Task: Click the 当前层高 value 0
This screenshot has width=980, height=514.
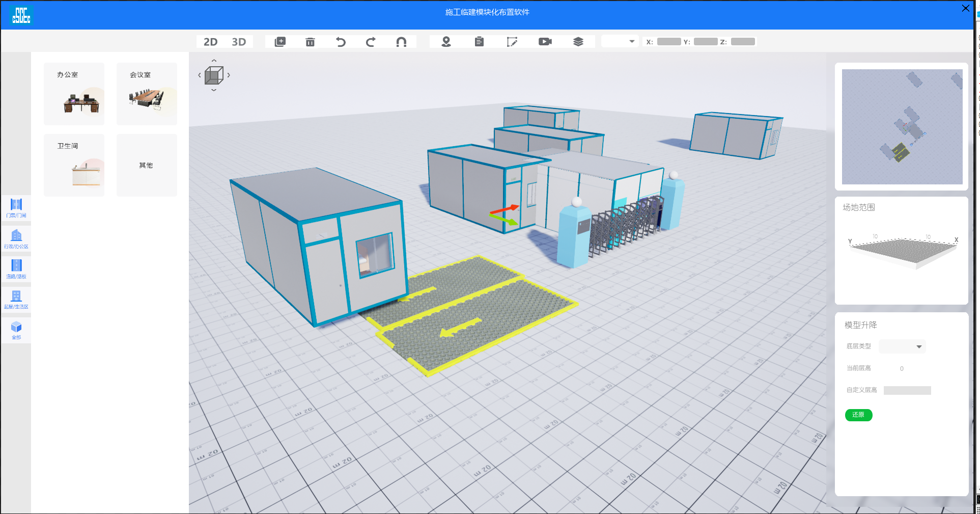Action: 902,368
